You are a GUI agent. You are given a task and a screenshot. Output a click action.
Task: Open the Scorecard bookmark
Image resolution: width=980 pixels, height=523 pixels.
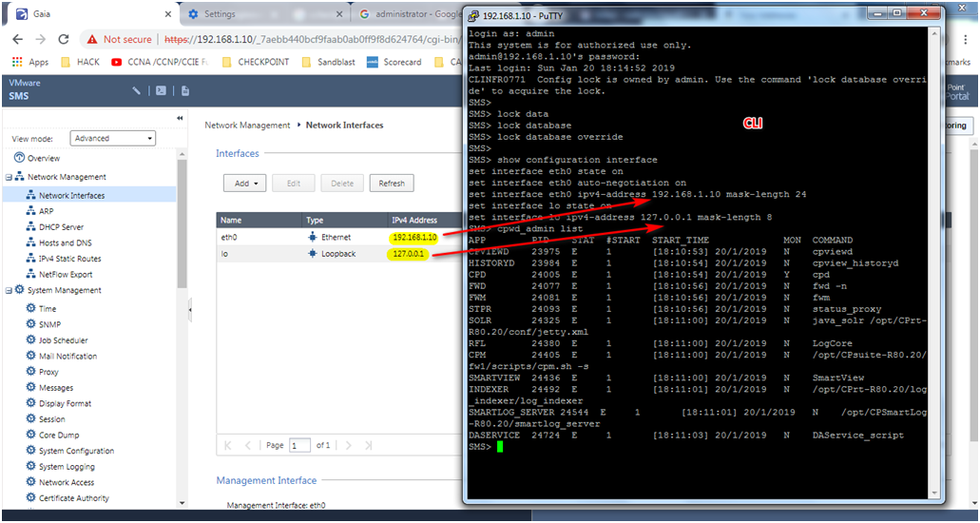tap(394, 62)
